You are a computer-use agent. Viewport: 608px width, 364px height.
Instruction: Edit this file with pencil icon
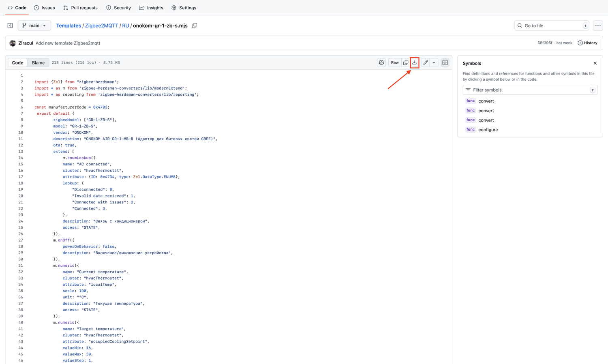tap(425, 62)
